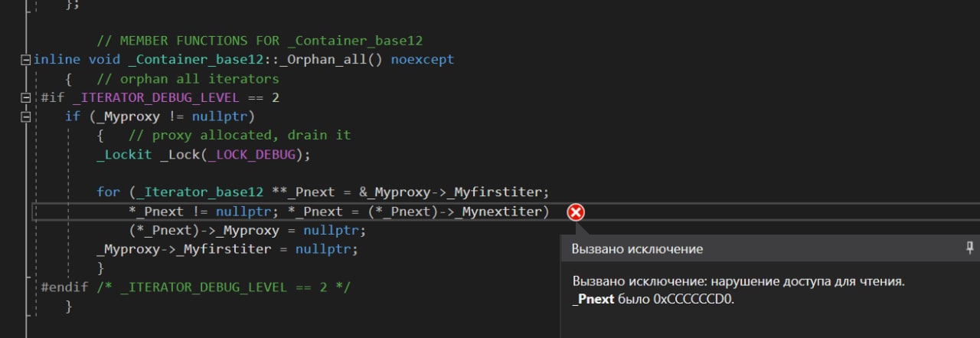
Task: Collapse the #if _ITERATOR_DEBUG_LEVEL region
Action: tap(26, 98)
